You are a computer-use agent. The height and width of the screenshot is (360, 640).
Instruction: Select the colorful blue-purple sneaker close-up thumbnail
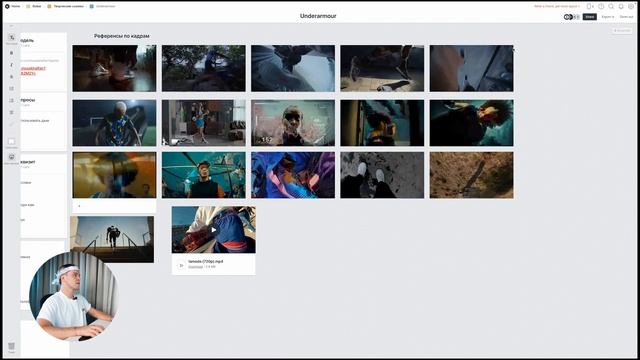click(x=293, y=175)
